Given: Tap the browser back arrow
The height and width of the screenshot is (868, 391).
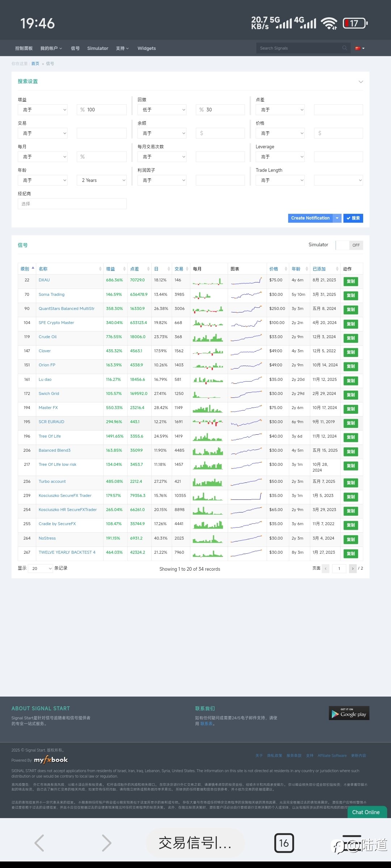Looking at the screenshot, I should pos(39,843).
